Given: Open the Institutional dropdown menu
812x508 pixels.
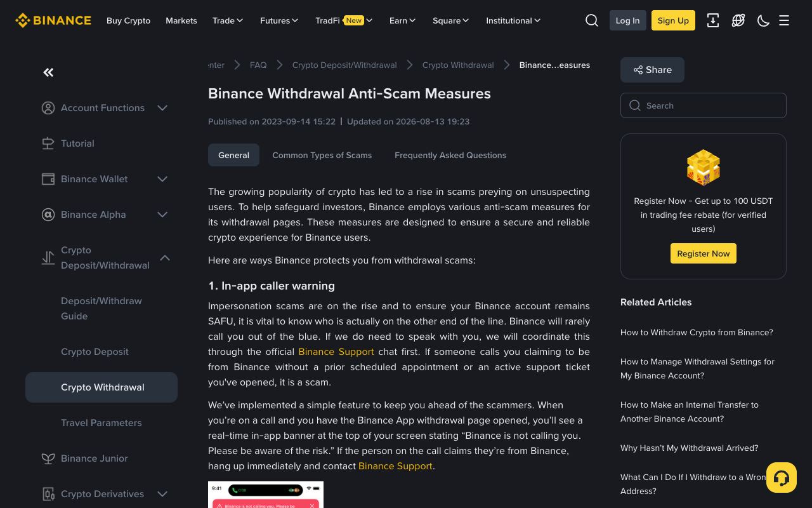Looking at the screenshot, I should coord(514,20).
